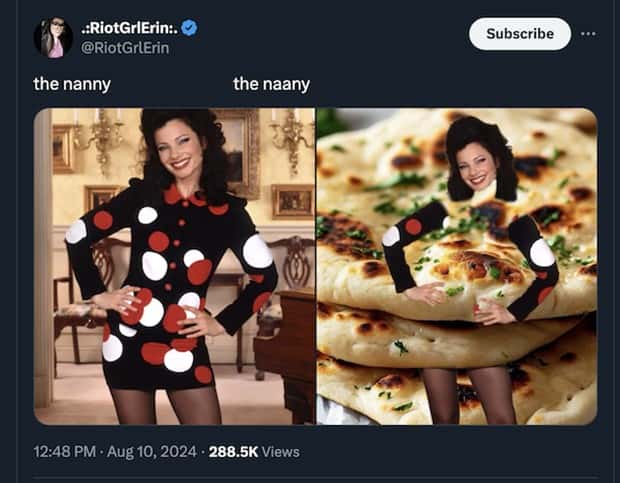620x483 pixels.
Task: Click the woman's face in the left photo
Action: (183, 156)
